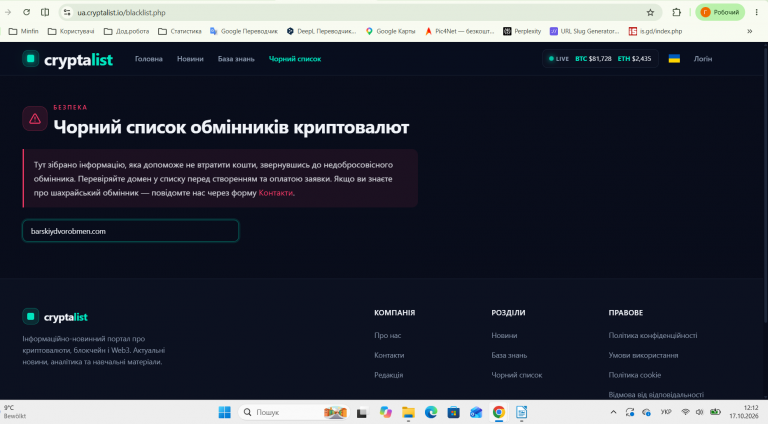Screen dimensions: 768x424
Task: Expand the Дод.робота bookmarks folder
Action: click(x=126, y=31)
